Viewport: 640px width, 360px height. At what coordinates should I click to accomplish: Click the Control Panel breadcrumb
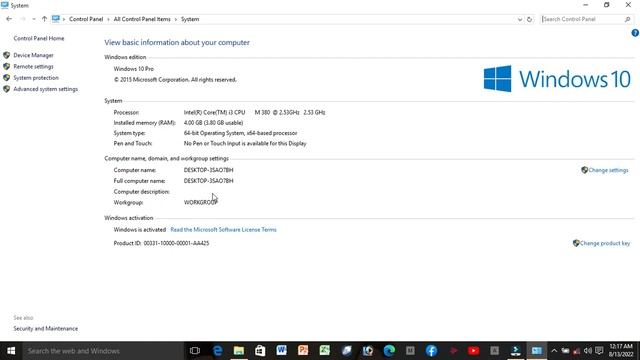tap(86, 19)
